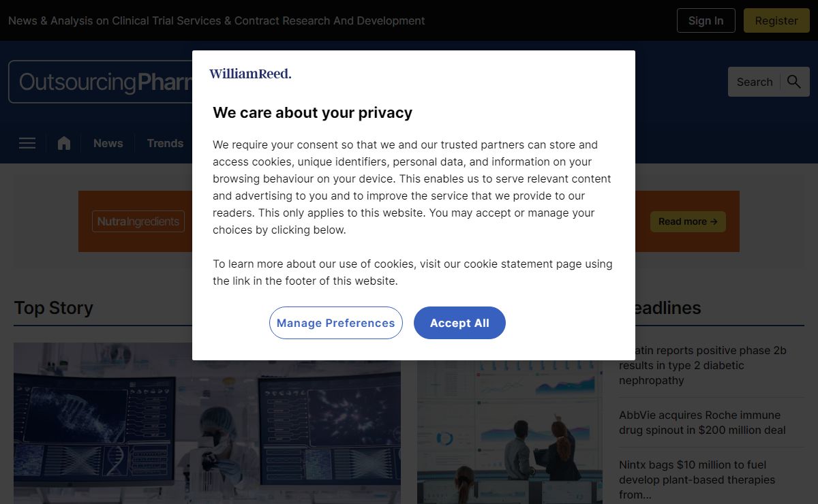Screen dimensions: 818x504
Task: Open the Trends menu item
Action: click(165, 143)
